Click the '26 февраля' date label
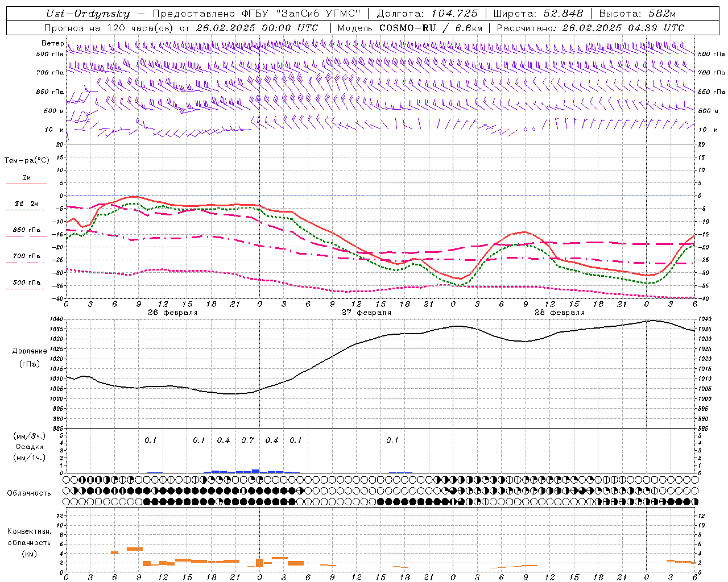The height and width of the screenshot is (582, 728). pos(173,313)
